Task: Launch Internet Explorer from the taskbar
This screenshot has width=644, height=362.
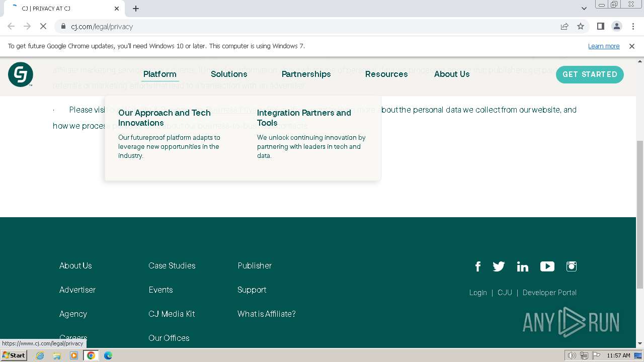Action: (x=40, y=355)
